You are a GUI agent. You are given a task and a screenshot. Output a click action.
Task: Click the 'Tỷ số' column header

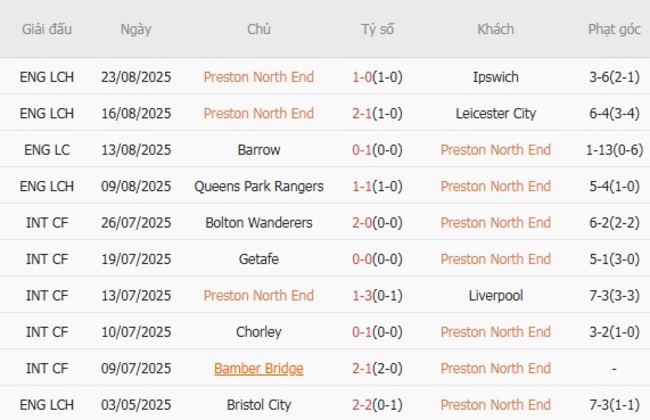tap(377, 29)
